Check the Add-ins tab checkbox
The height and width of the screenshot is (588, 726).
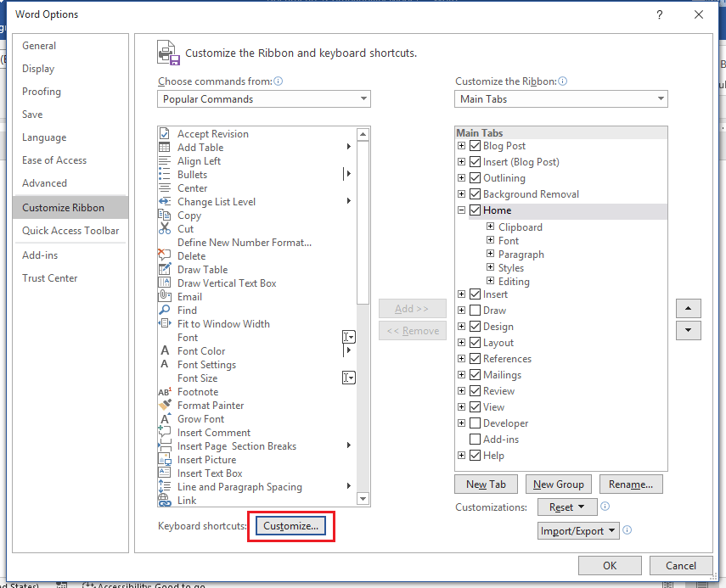tap(475, 439)
